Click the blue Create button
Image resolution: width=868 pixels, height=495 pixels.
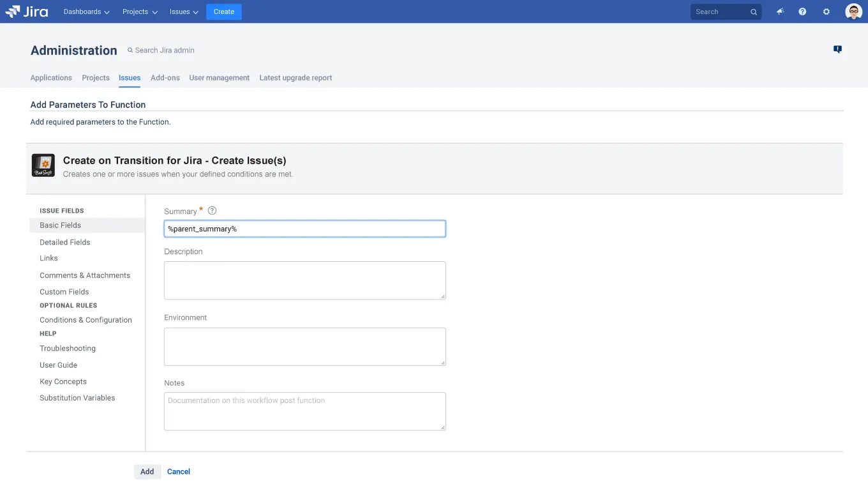point(224,11)
